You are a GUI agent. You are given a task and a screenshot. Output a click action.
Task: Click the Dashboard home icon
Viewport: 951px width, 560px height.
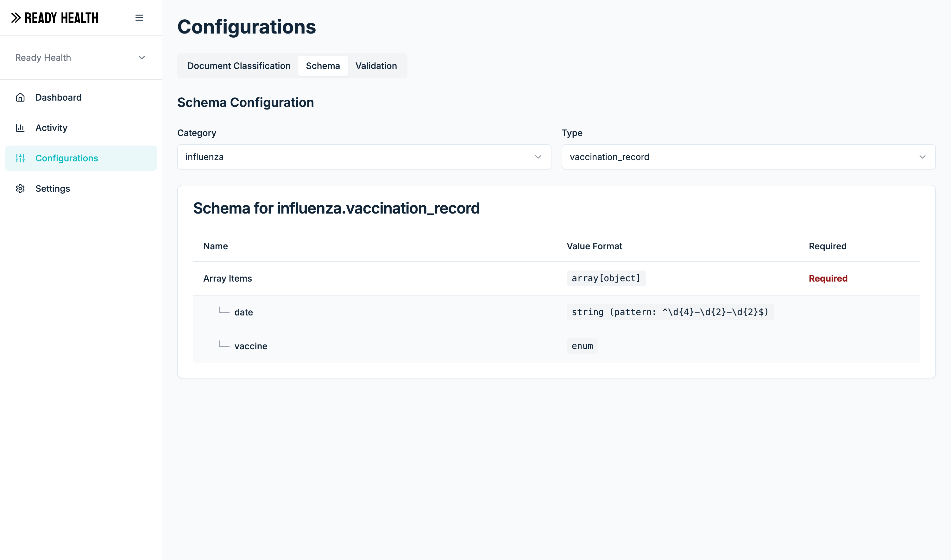tap(20, 97)
